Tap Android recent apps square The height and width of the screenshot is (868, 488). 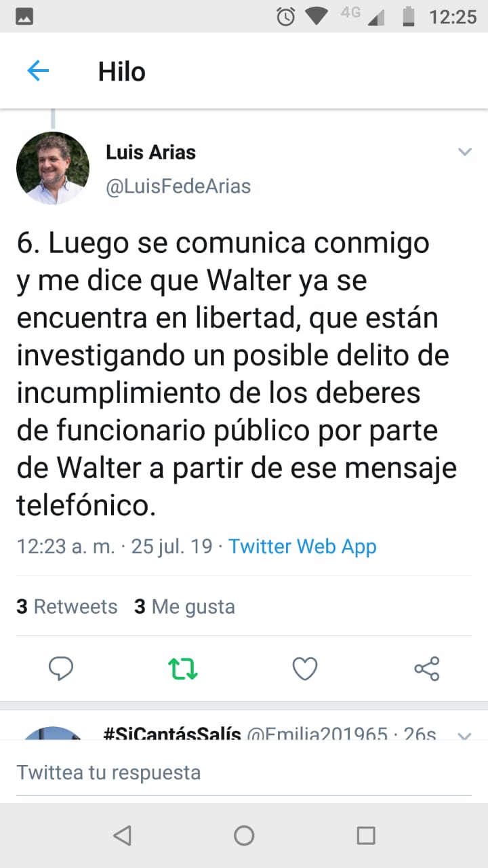(366, 835)
